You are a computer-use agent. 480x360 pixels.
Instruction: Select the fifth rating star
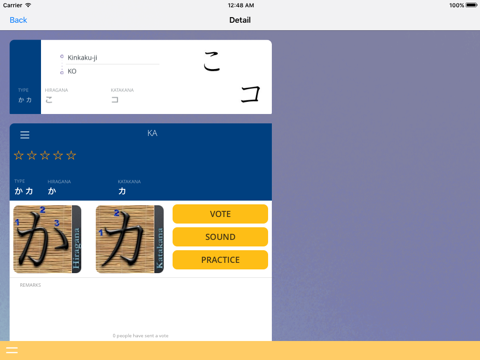(x=71, y=155)
